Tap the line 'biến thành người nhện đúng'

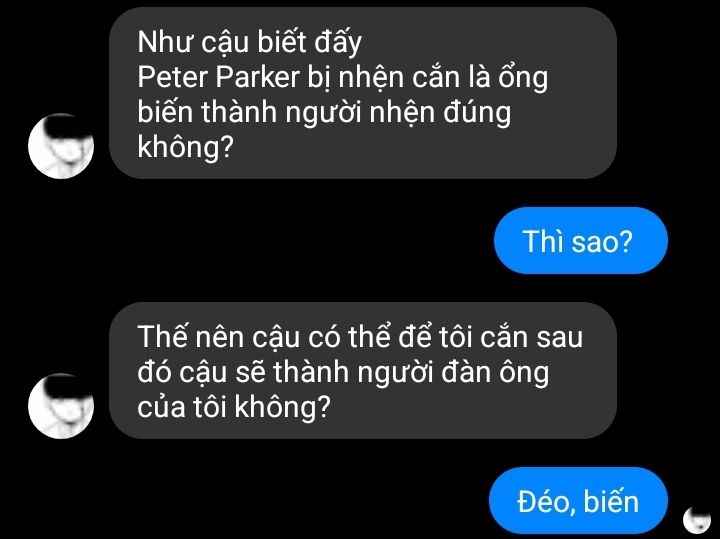[x=324, y=112]
